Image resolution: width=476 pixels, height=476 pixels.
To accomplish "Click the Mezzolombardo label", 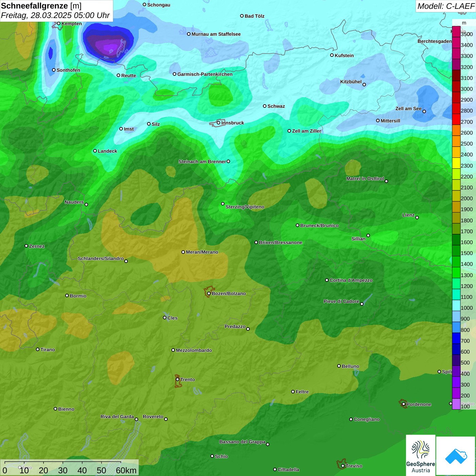I will 194,350.
